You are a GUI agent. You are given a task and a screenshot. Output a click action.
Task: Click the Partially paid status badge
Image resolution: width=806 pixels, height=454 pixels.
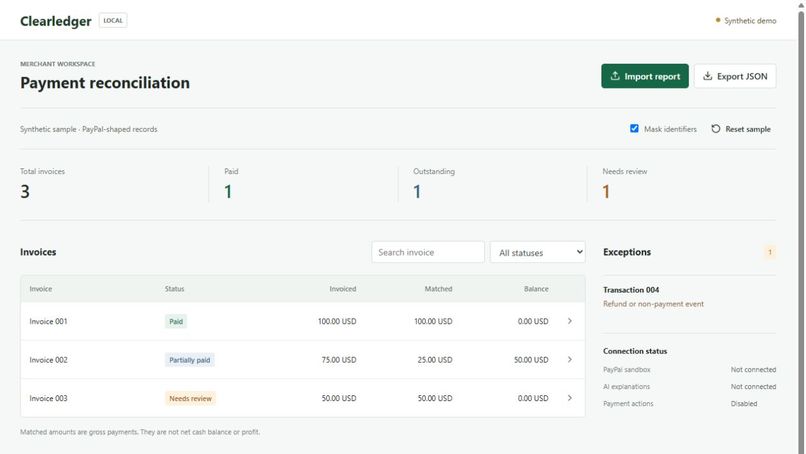point(190,360)
